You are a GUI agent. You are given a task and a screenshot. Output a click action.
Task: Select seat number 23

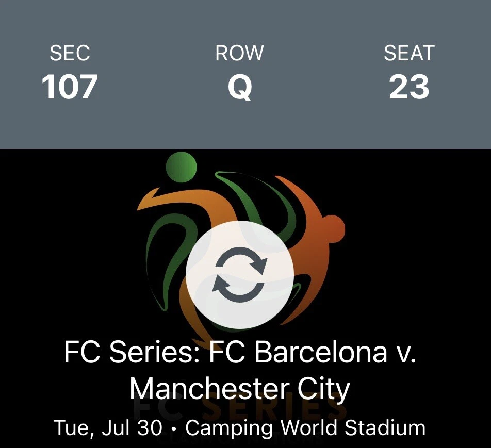409,87
